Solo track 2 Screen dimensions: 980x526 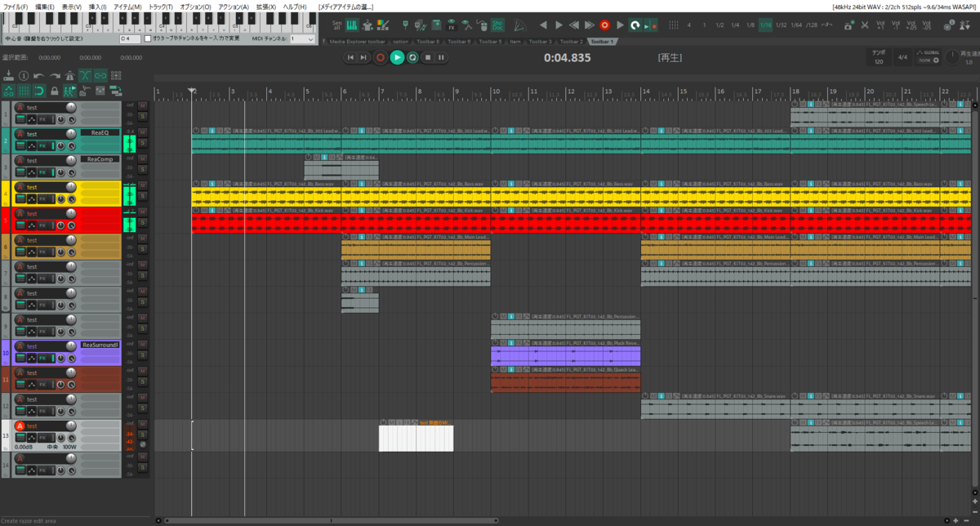tap(142, 142)
